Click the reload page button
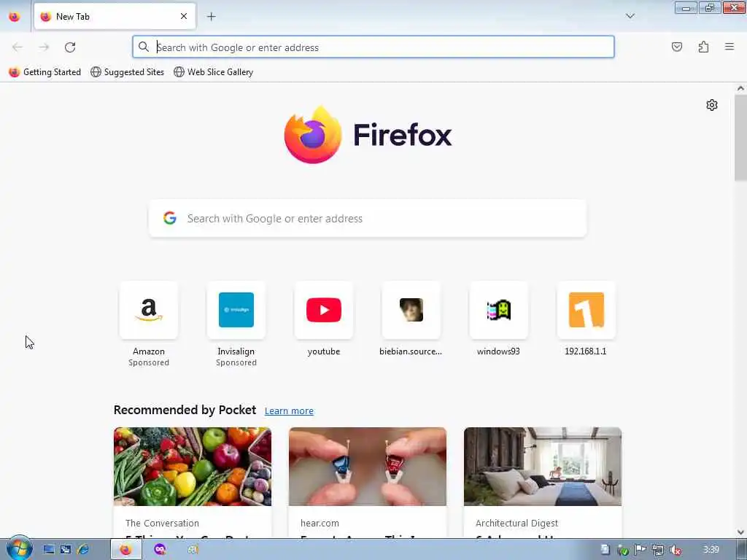 coord(70,47)
